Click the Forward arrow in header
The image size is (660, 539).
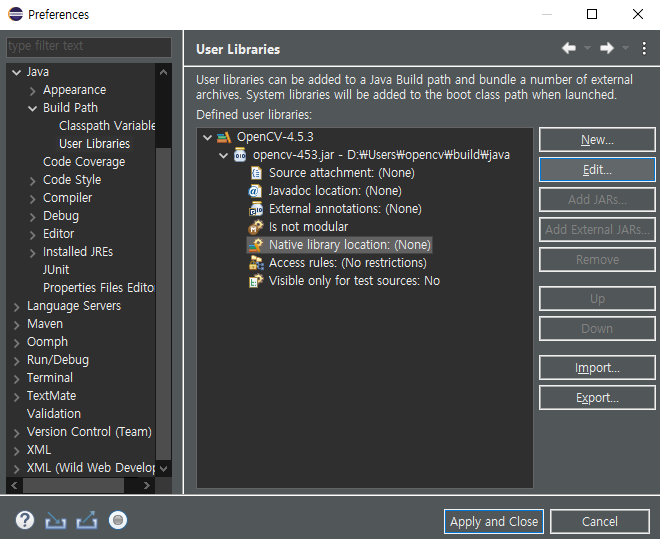[x=607, y=48]
